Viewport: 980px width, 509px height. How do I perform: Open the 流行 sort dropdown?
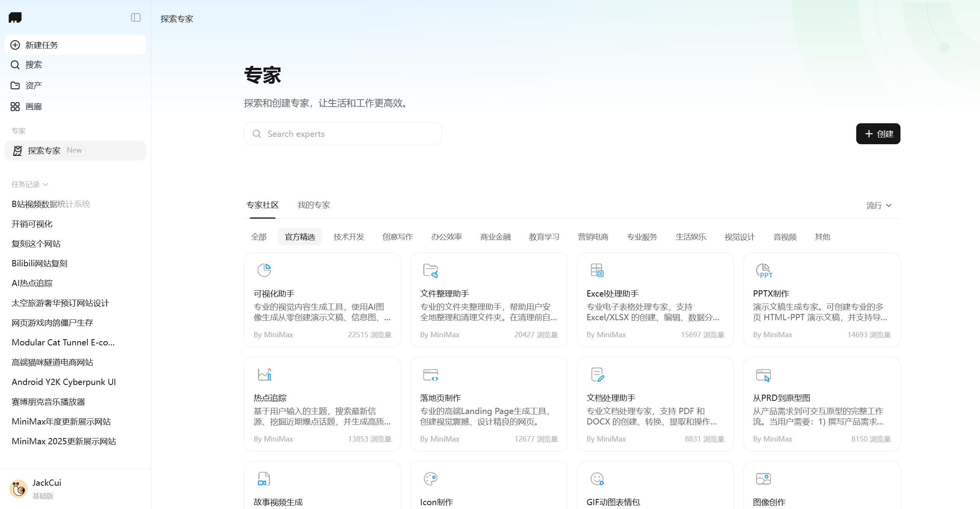click(x=879, y=205)
